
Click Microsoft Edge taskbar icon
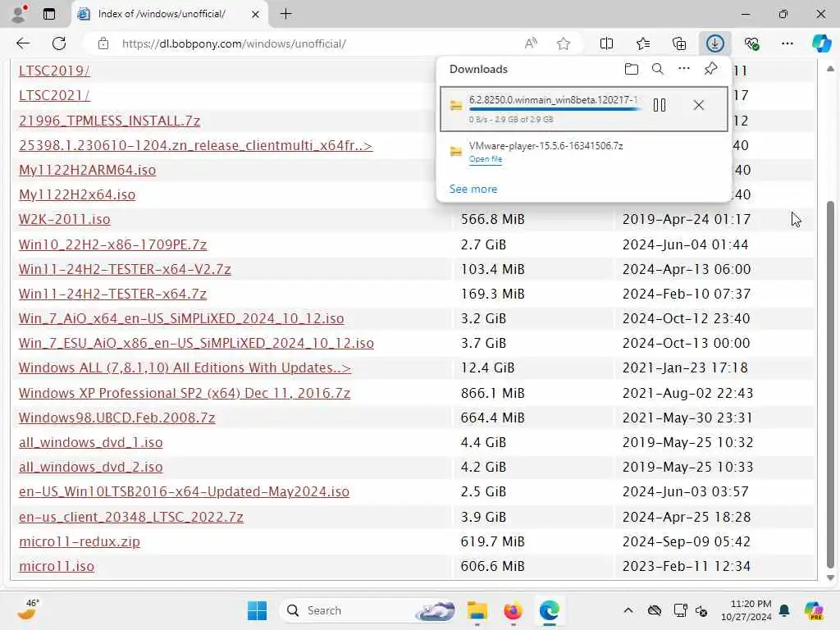tap(549, 610)
